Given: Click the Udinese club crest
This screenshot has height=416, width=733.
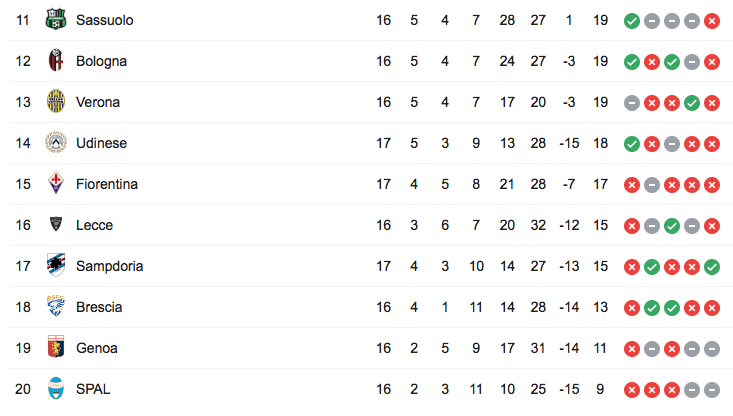Looking at the screenshot, I should 56,143.
